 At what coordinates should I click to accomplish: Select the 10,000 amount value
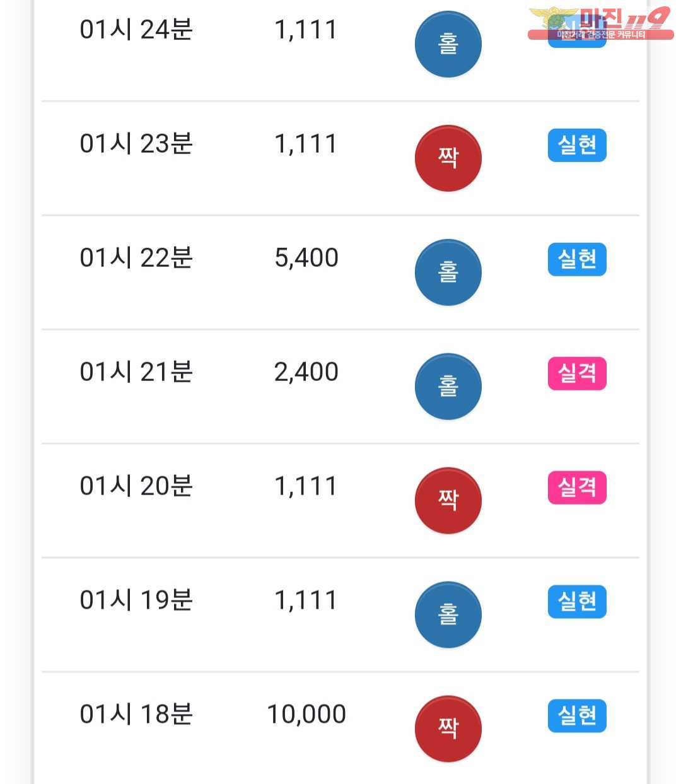pos(306,715)
